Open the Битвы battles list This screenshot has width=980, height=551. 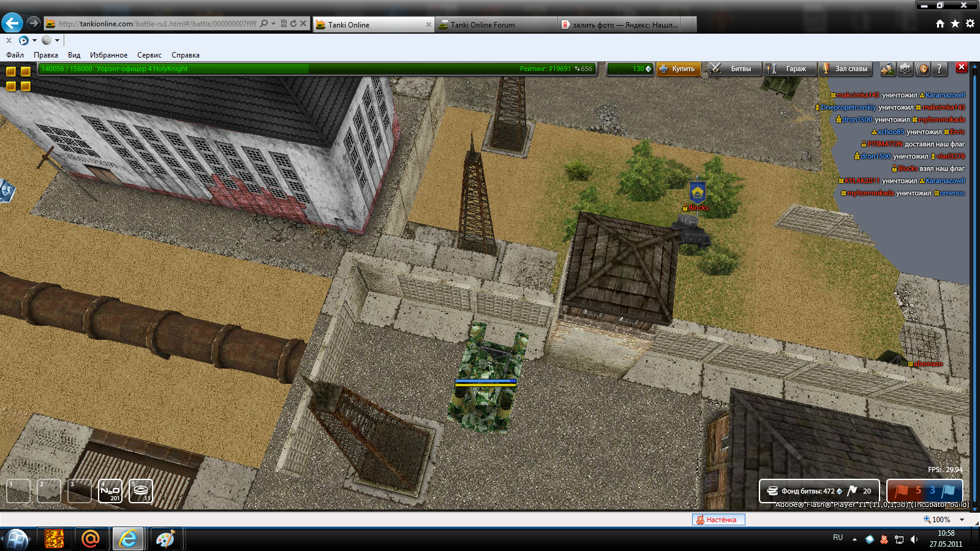[x=734, y=69]
